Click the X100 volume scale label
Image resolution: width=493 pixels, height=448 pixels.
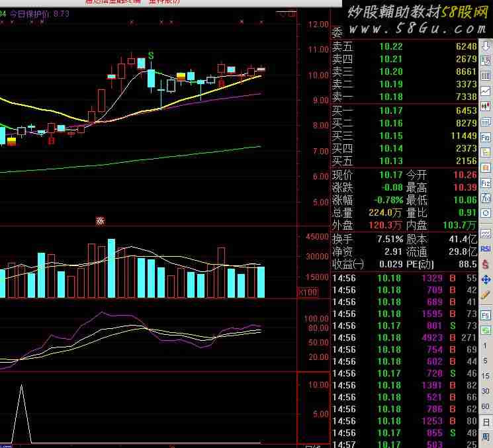coord(308,292)
